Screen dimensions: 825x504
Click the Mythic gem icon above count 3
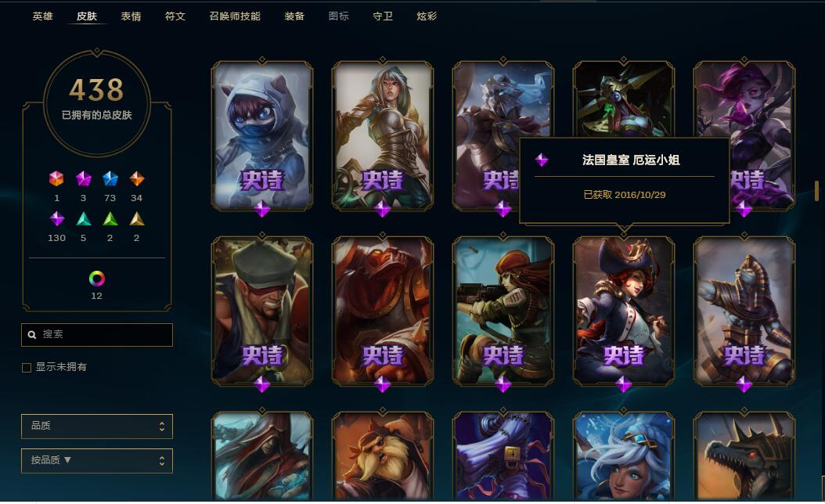click(83, 179)
